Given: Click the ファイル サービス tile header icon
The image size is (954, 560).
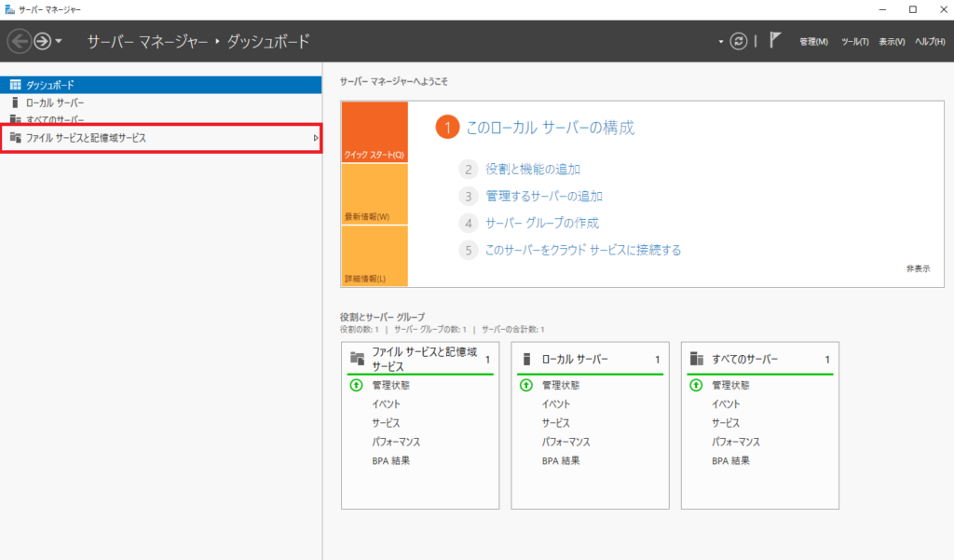Looking at the screenshot, I should coord(357,359).
